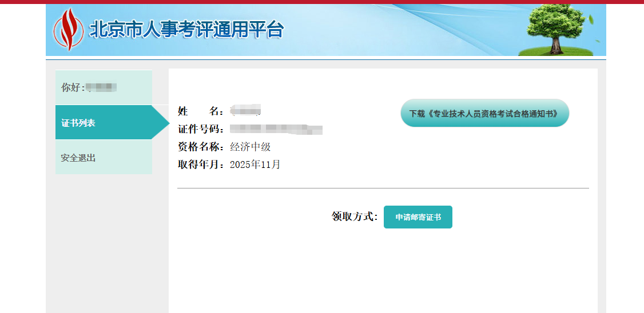Screen dimensions: 644x313
Task: Click the blurred username after 你好
Action: click(102, 87)
